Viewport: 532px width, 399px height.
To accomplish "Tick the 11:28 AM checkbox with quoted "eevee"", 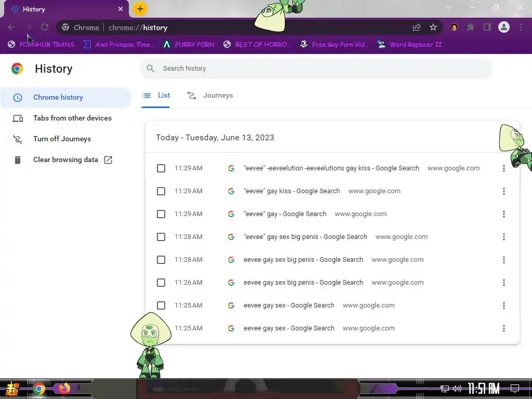I will pyautogui.click(x=161, y=237).
